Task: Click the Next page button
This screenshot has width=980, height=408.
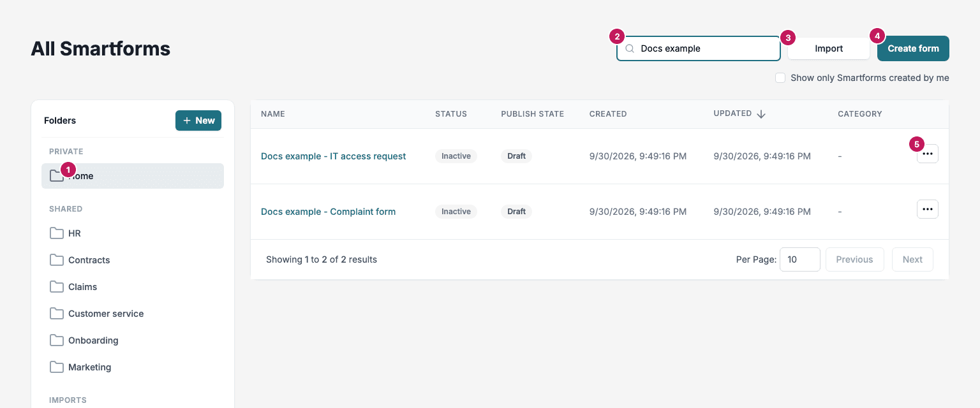Action: tap(912, 259)
